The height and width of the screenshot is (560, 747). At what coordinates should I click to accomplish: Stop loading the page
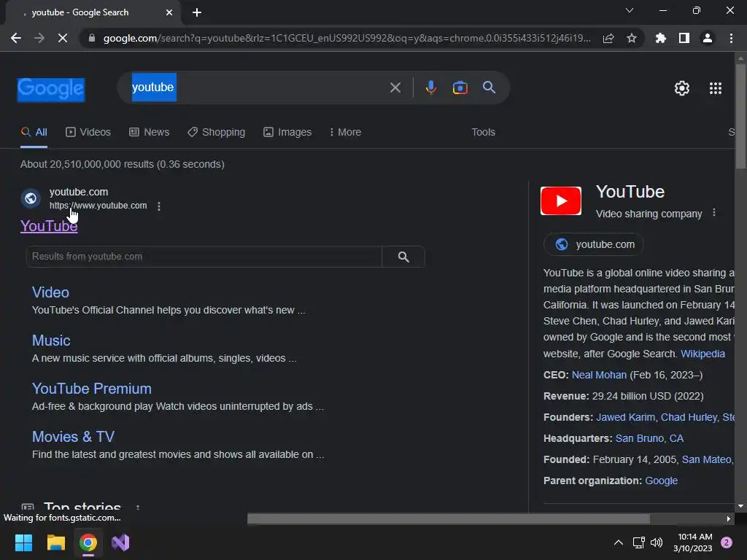(63, 38)
